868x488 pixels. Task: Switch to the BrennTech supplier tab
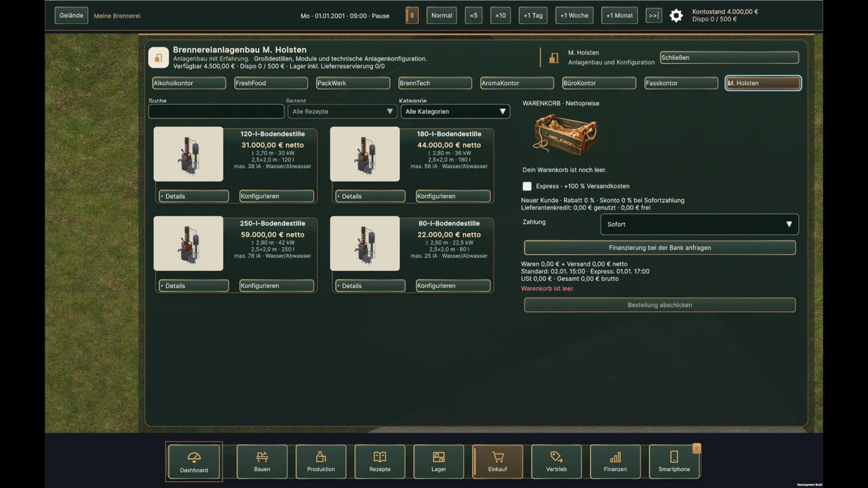(x=435, y=83)
